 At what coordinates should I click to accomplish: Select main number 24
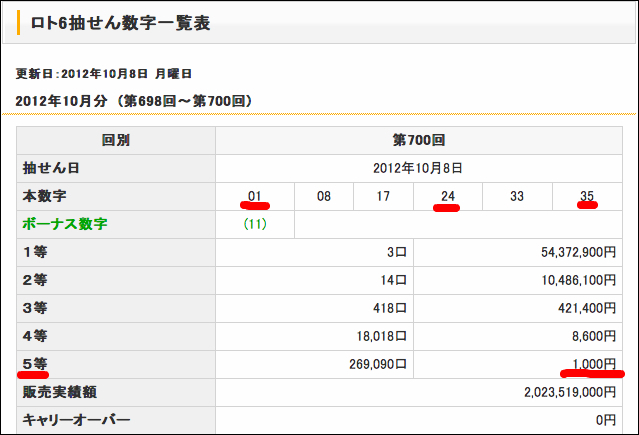pos(448,196)
